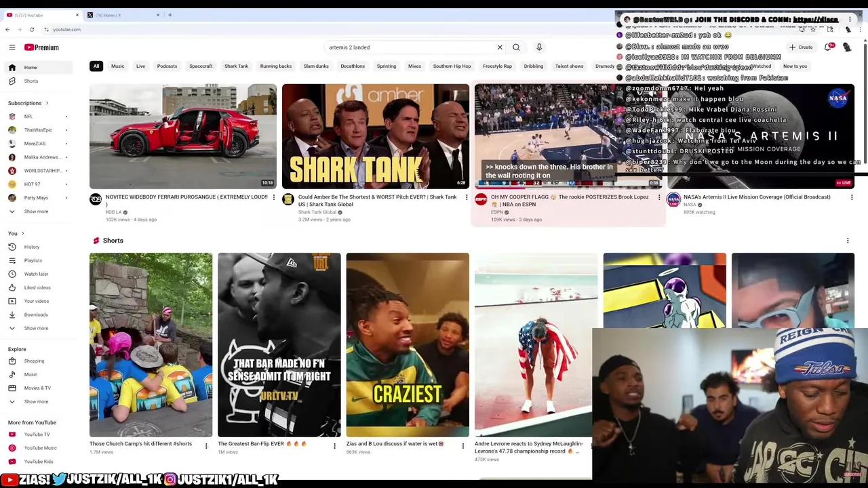Open Petty Mayo subscription channel
The image size is (868, 488).
click(x=36, y=198)
